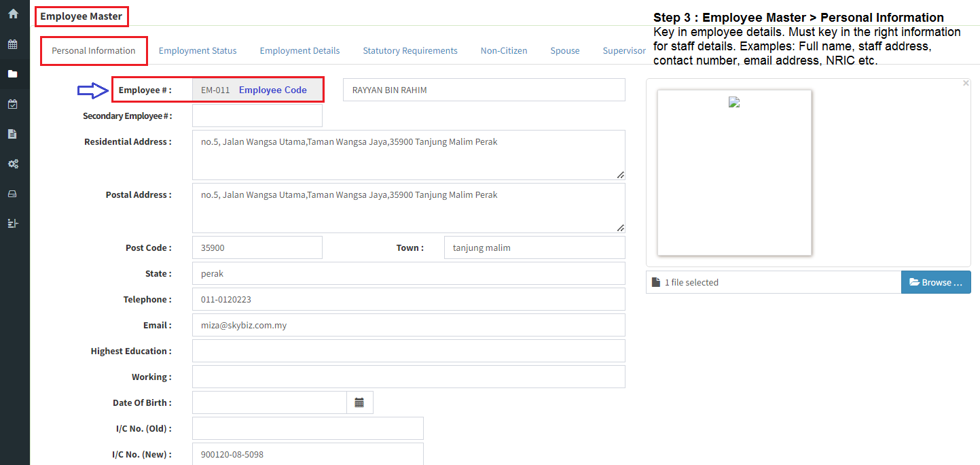Open the settings gears icon in sidebar

pos(13,164)
